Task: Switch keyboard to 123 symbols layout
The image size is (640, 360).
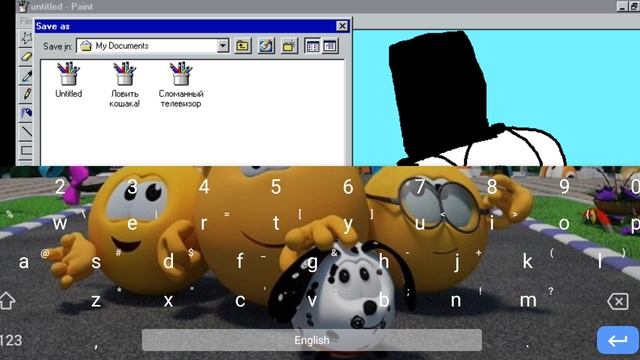Action: pos(11,340)
